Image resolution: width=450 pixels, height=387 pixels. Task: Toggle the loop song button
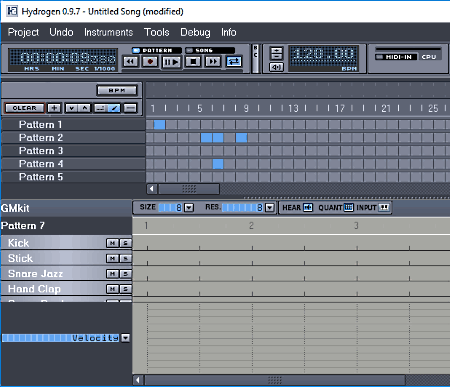pyautogui.click(x=234, y=62)
